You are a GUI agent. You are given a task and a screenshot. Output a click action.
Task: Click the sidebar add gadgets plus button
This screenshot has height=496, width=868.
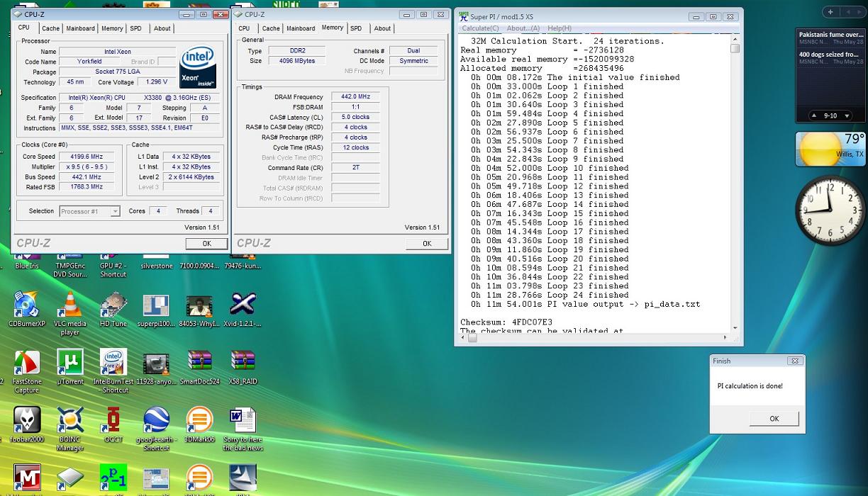pyautogui.click(x=830, y=11)
